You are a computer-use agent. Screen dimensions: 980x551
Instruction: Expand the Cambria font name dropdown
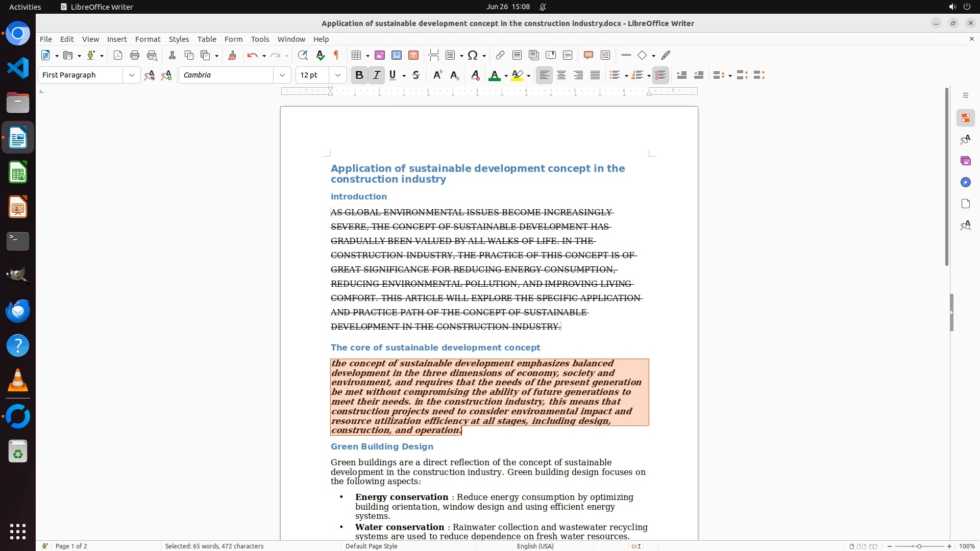click(282, 76)
